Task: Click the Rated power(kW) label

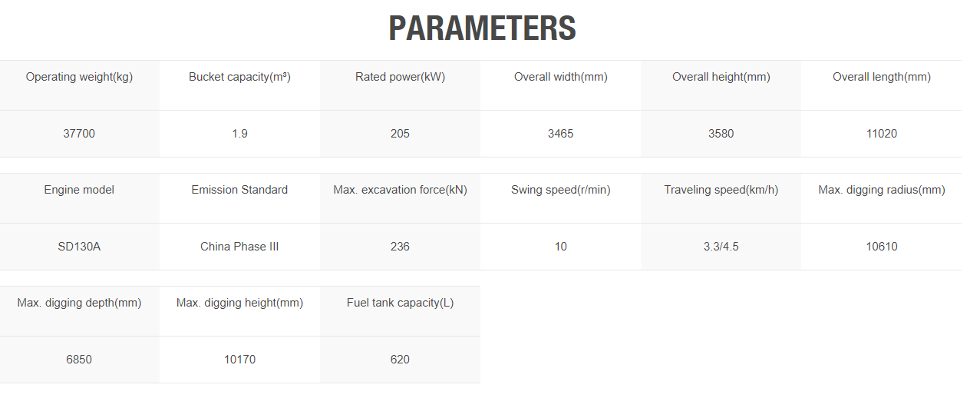Action: coord(400,77)
